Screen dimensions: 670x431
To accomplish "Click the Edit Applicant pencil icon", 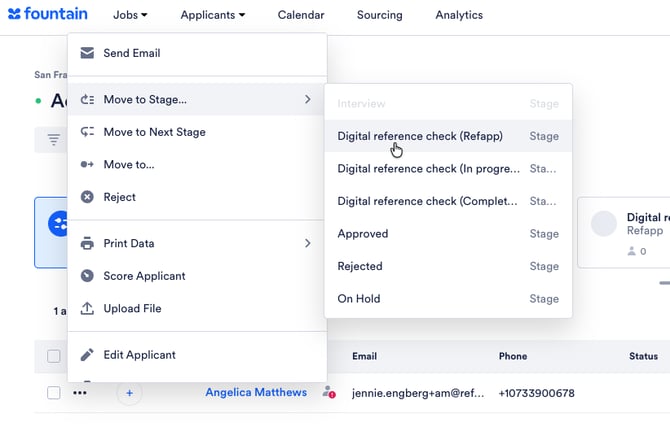I will (x=87, y=355).
